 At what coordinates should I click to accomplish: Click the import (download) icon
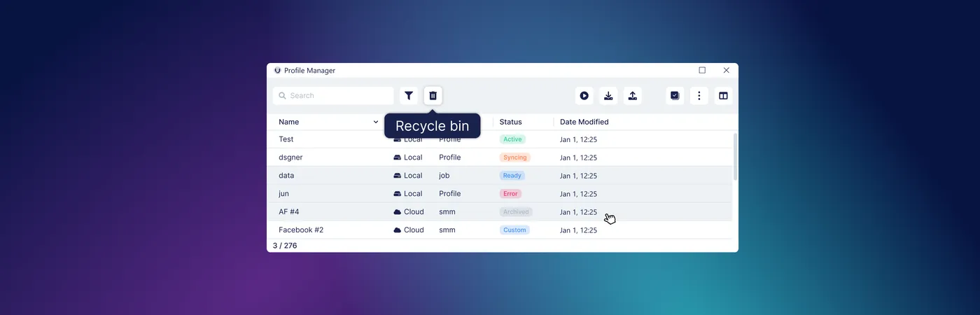tap(609, 96)
